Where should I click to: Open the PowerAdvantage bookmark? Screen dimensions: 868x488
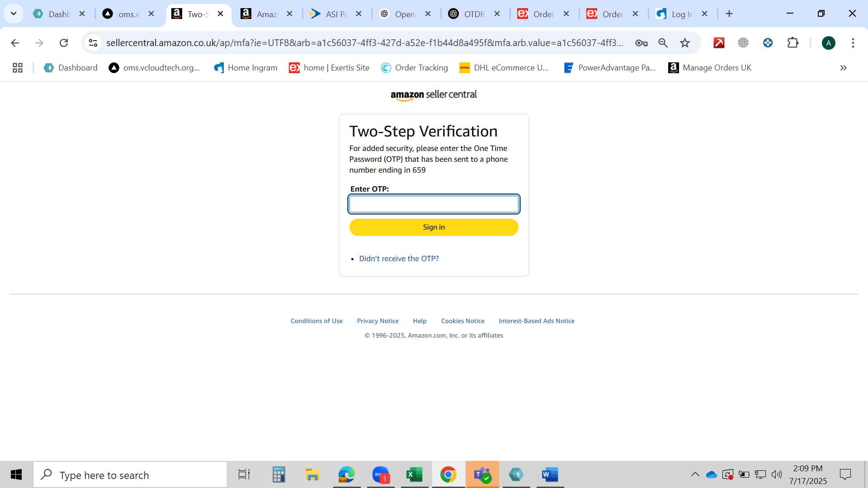pyautogui.click(x=609, y=68)
